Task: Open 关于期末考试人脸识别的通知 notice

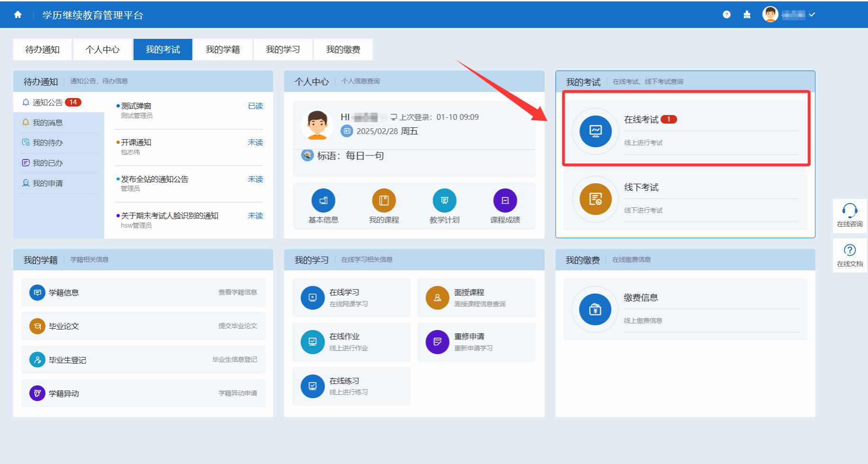Action: (x=170, y=216)
